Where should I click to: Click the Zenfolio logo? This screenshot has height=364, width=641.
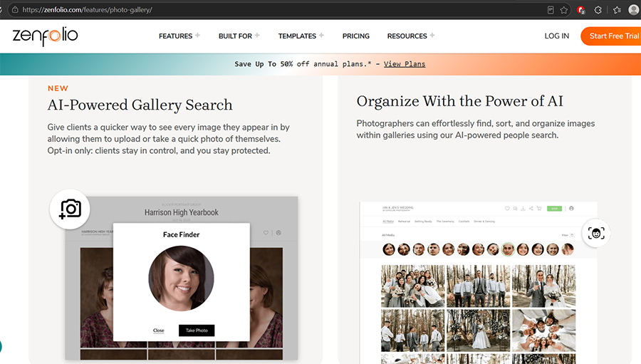45,36
